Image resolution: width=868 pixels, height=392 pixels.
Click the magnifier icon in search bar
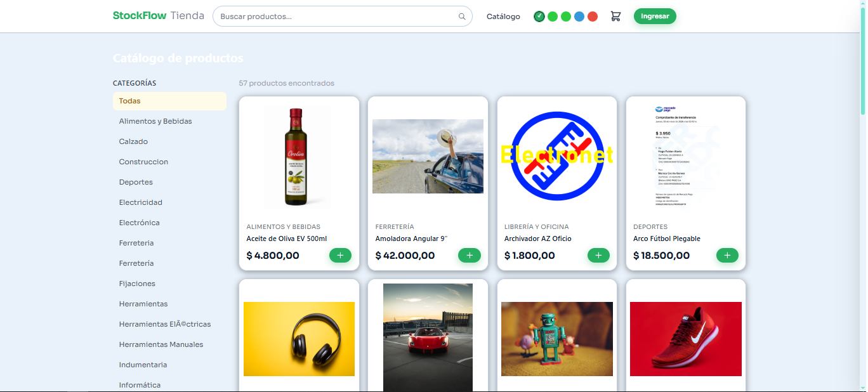click(x=462, y=16)
